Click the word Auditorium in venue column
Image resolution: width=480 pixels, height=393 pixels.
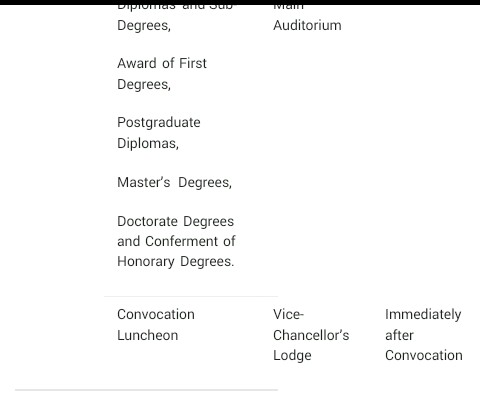pos(307,25)
